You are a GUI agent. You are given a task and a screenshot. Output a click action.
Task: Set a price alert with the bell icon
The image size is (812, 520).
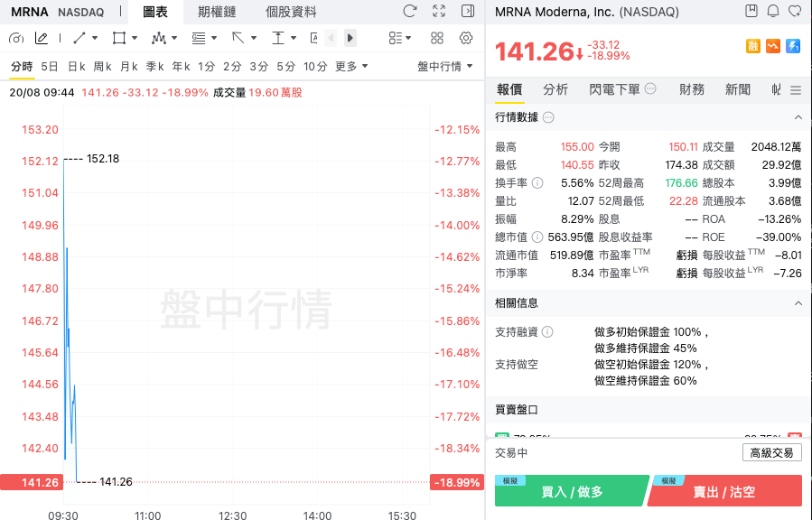(773, 11)
